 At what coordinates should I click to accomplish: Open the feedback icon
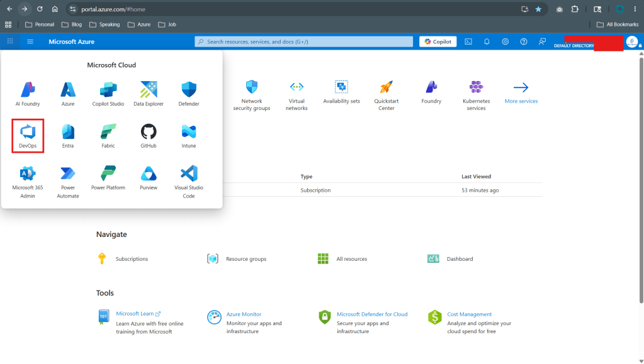tap(542, 41)
